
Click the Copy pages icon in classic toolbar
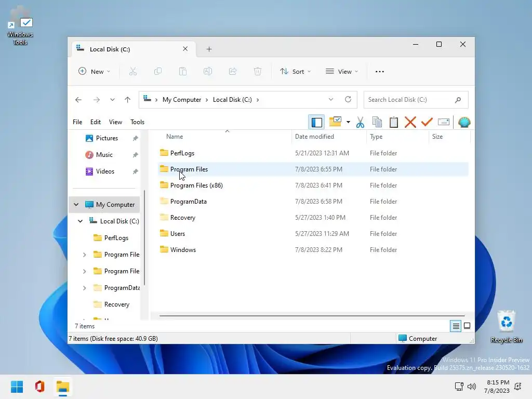coord(377,122)
